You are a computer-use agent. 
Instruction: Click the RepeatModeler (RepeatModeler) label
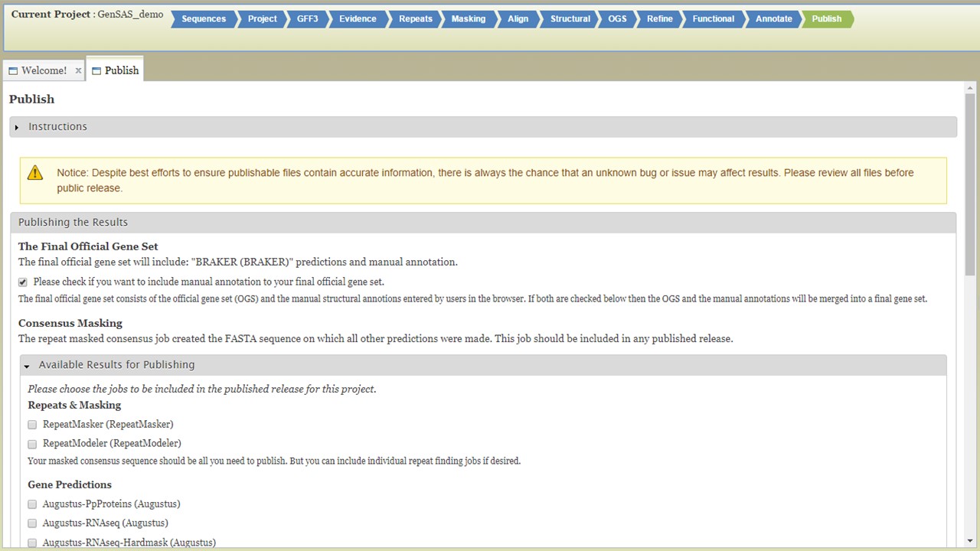[x=112, y=443]
